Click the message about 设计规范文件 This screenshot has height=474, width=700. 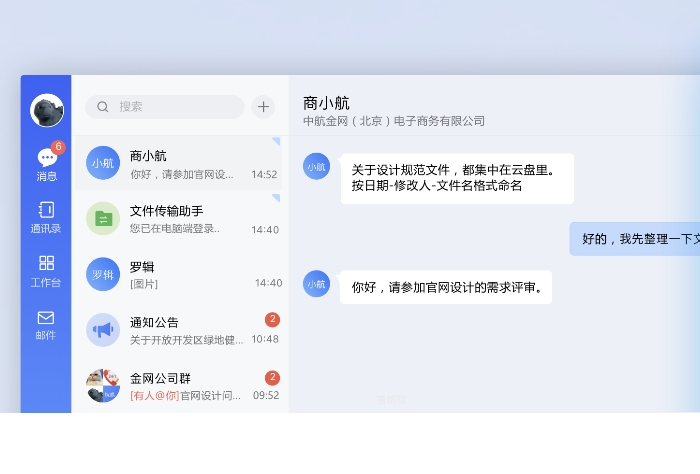(x=457, y=179)
